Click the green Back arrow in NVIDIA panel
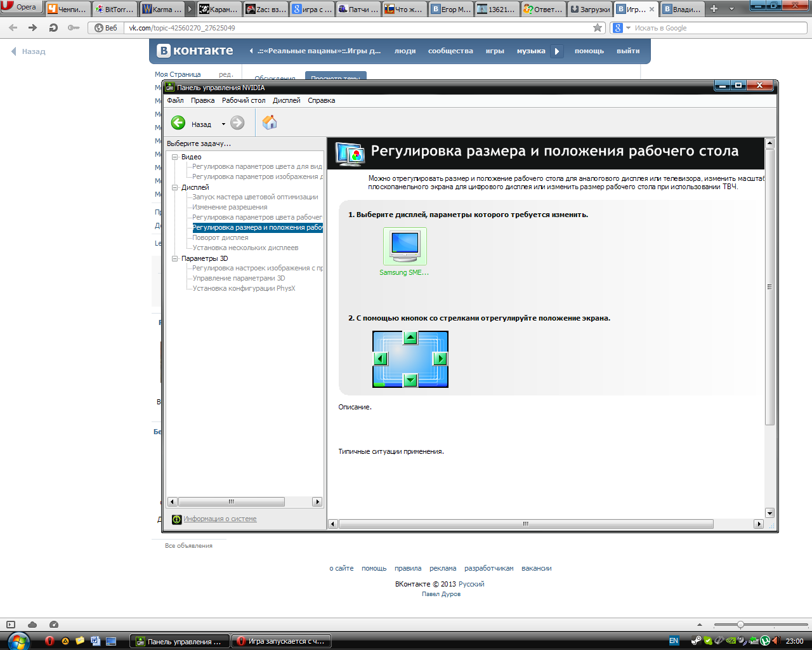Image resolution: width=812 pixels, height=650 pixels. point(178,123)
